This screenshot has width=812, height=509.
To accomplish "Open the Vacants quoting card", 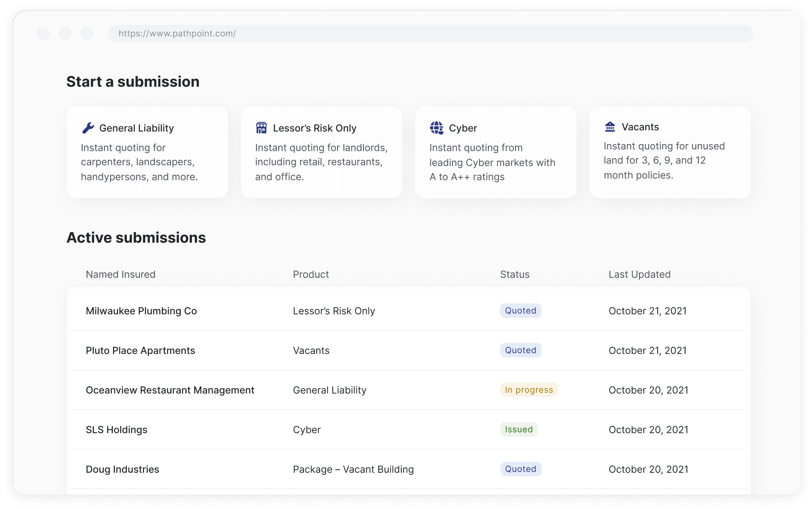I will tap(670, 152).
